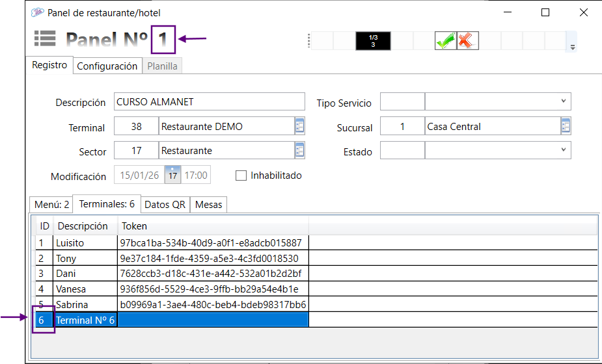Click the black 1/3 record counter
This screenshot has width=602, height=364.
373,41
